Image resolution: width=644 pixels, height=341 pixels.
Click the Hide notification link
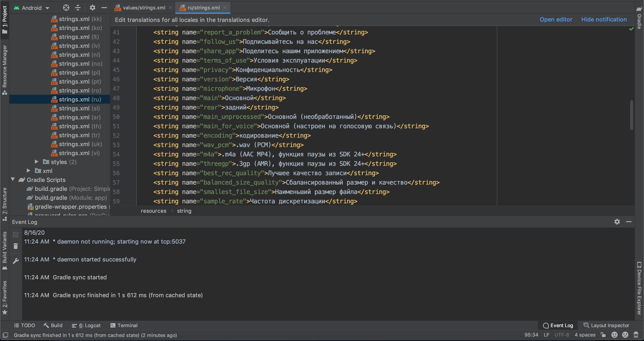tap(604, 19)
